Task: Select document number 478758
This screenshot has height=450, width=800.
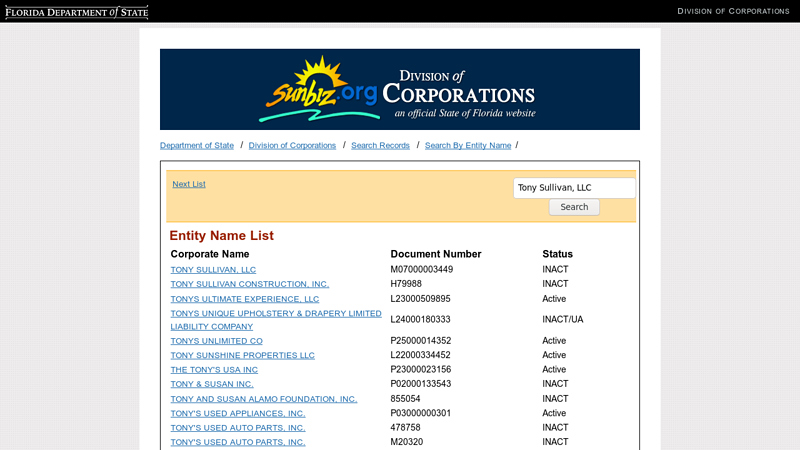Action: [x=405, y=428]
